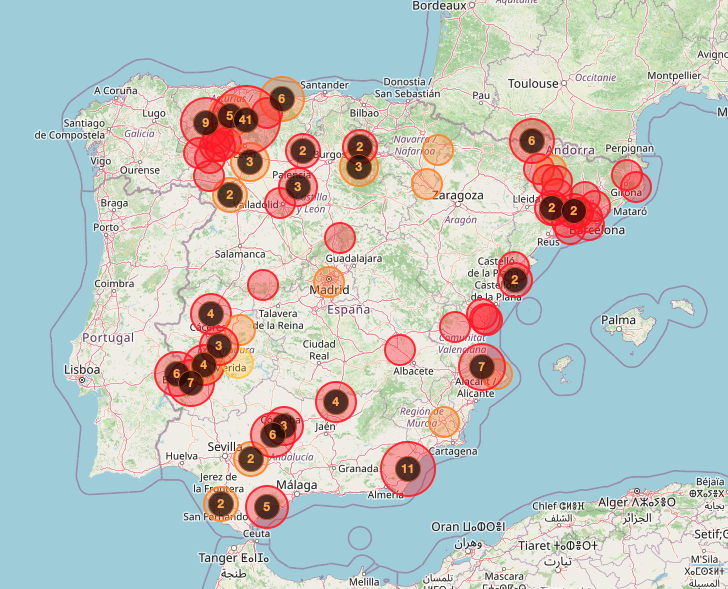This screenshot has width=728, height=589.
Task: Click the Coimbra label
Action: pyautogui.click(x=114, y=283)
